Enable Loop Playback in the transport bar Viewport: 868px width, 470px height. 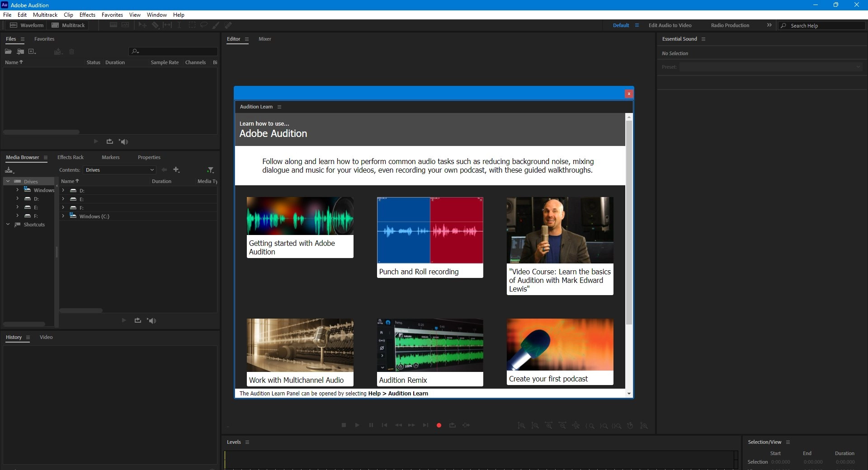[x=452, y=425]
